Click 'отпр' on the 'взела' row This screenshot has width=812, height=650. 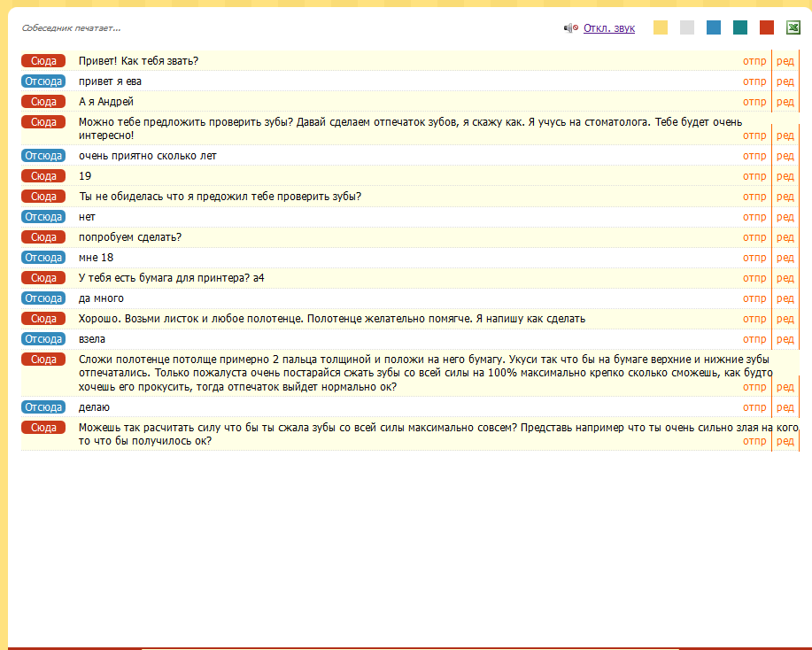point(754,339)
